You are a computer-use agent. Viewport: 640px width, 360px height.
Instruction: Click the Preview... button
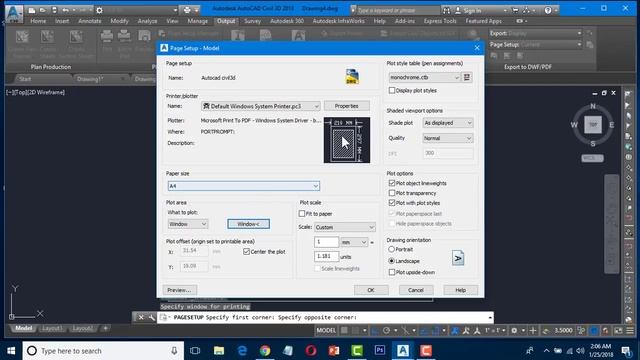coord(180,290)
